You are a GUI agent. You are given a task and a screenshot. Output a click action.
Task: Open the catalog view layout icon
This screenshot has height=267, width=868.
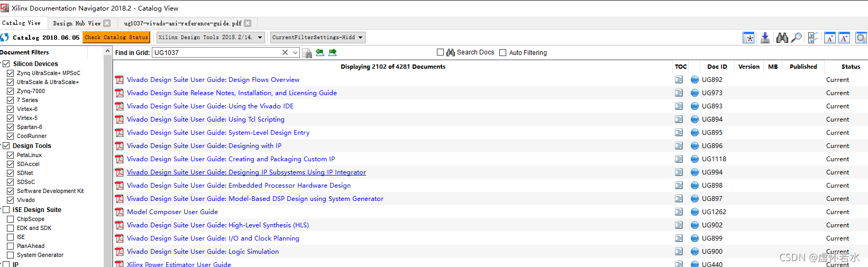click(748, 38)
